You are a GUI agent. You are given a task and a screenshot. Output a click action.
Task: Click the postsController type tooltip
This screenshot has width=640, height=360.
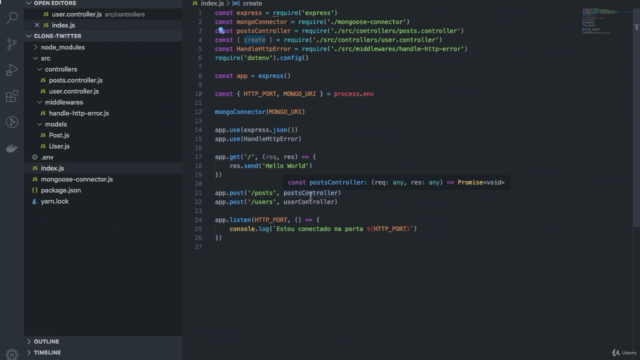[396, 182]
